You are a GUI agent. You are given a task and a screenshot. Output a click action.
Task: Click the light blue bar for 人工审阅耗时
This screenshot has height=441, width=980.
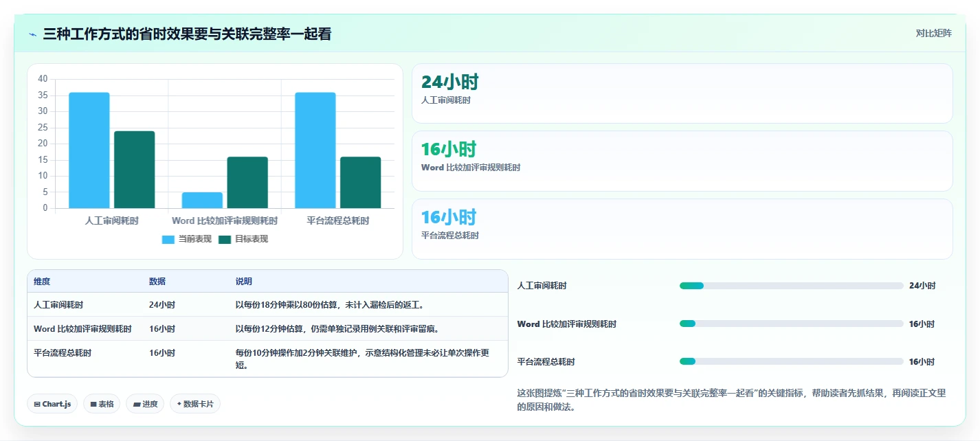point(89,150)
